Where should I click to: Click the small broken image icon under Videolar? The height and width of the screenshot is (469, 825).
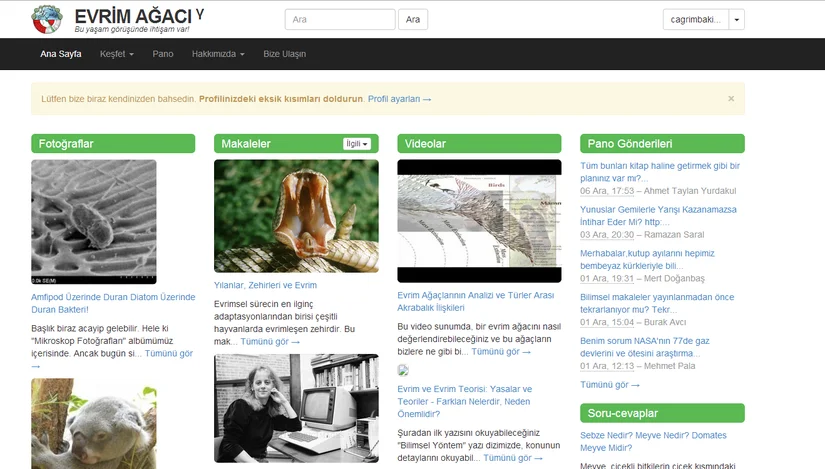[402, 370]
